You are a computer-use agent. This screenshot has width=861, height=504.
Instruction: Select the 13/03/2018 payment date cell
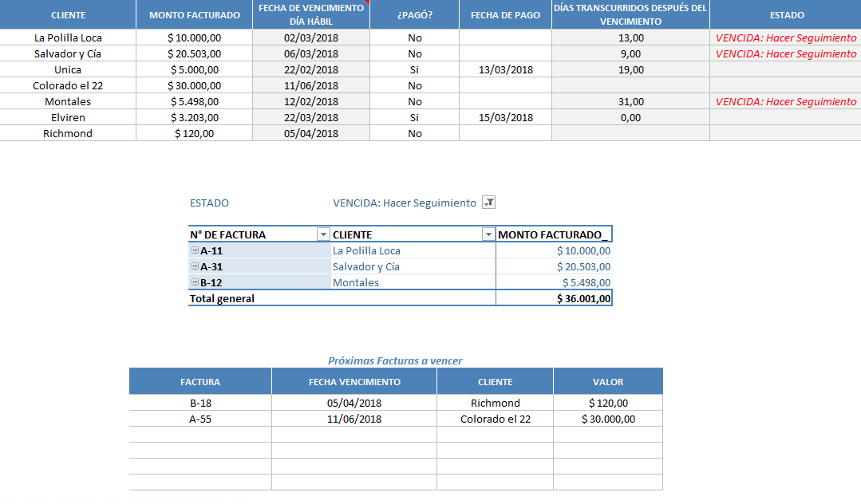click(x=504, y=69)
